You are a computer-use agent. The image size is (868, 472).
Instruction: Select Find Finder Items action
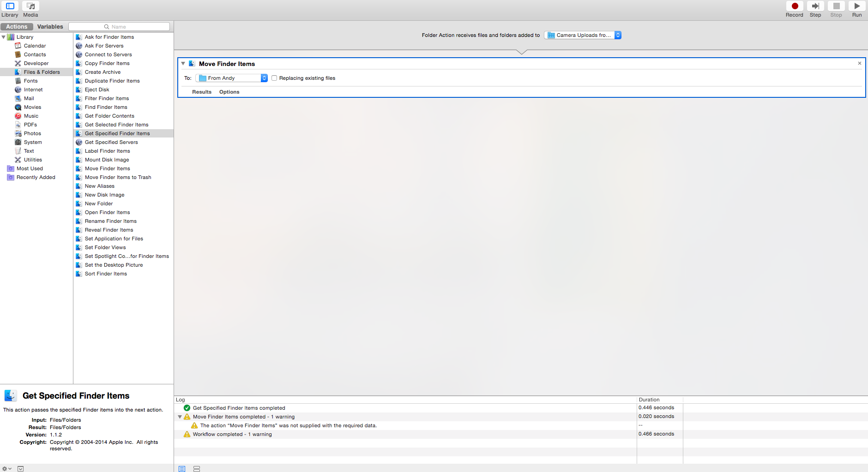pos(124,107)
